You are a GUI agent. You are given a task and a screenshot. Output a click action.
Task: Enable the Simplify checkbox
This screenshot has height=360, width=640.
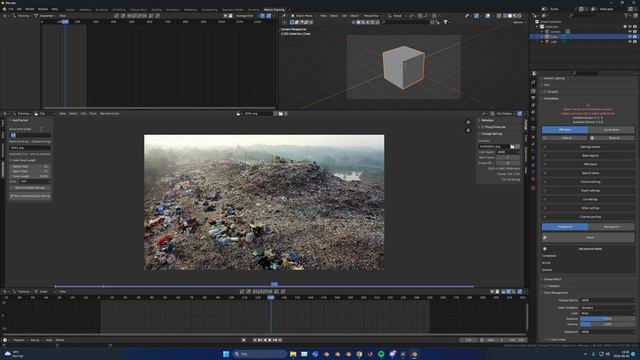(545, 92)
